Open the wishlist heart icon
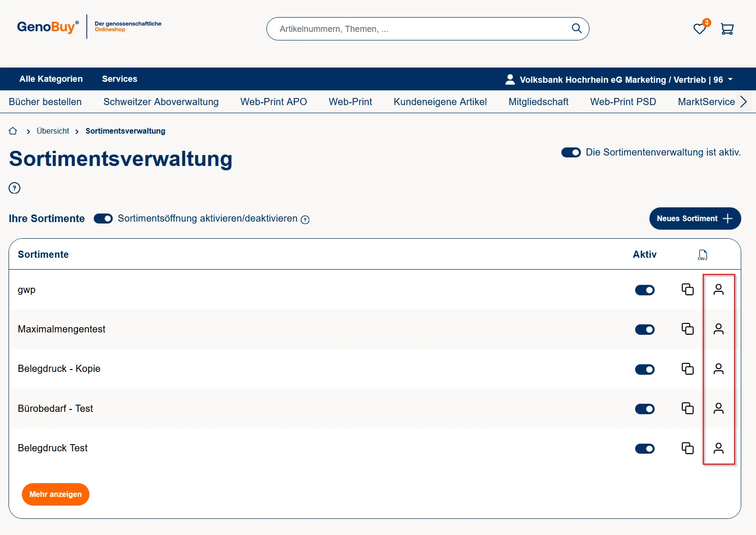This screenshot has width=756, height=535. [699, 29]
